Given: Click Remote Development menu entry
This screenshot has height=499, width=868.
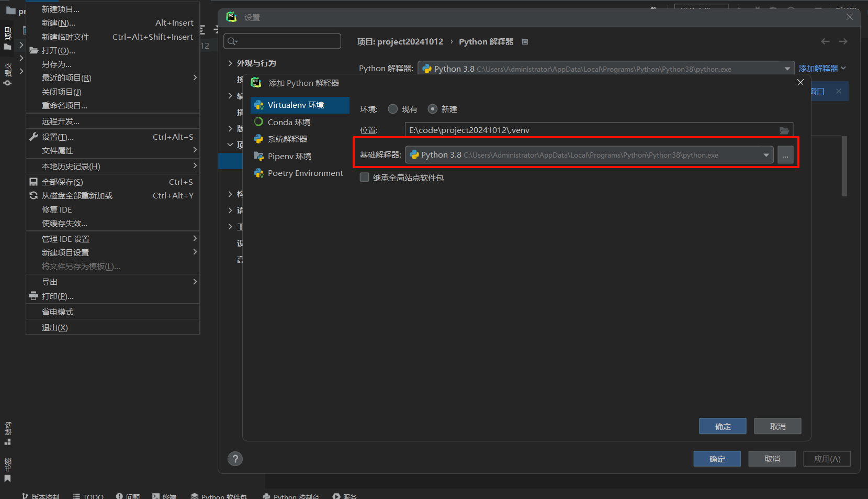Looking at the screenshot, I should [x=113, y=121].
